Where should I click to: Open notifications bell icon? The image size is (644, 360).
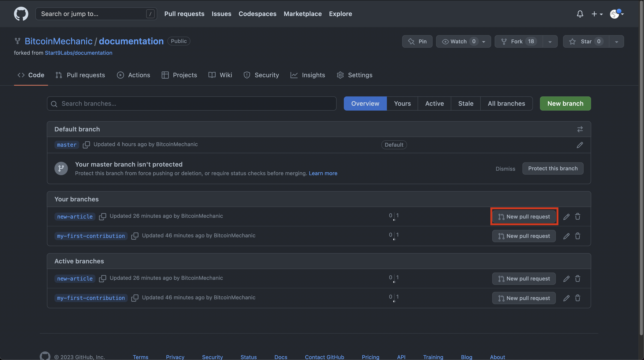tap(580, 14)
